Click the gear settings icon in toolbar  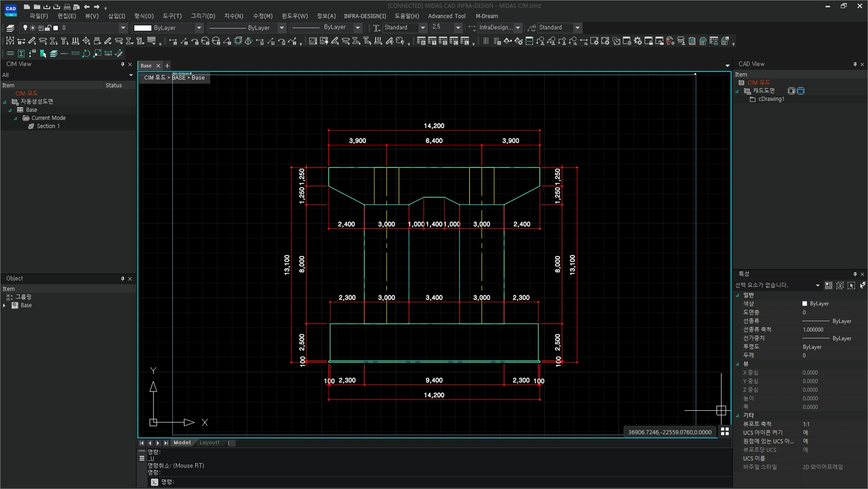pos(638,41)
